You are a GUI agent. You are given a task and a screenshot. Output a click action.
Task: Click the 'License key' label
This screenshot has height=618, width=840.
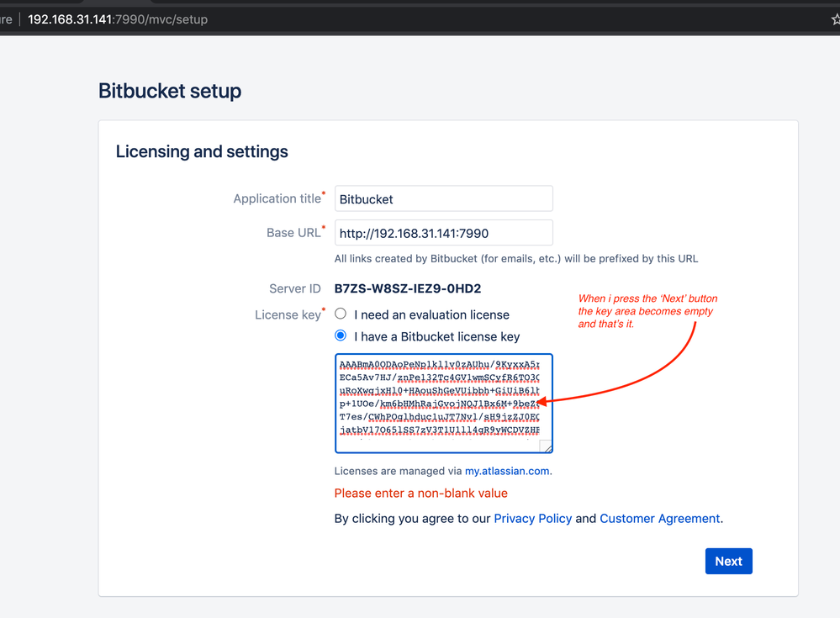288,315
